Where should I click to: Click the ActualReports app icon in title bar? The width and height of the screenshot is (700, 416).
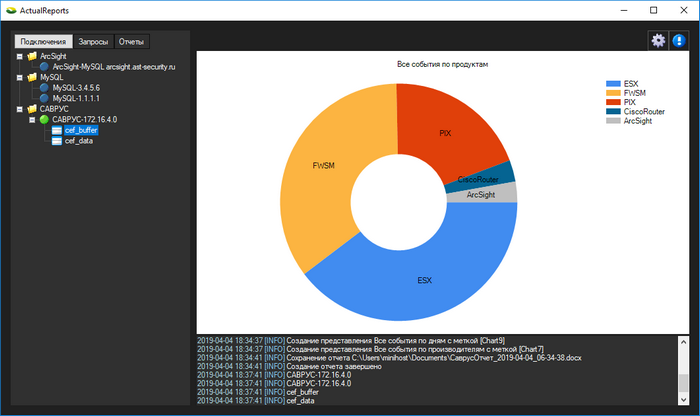coord(10,10)
